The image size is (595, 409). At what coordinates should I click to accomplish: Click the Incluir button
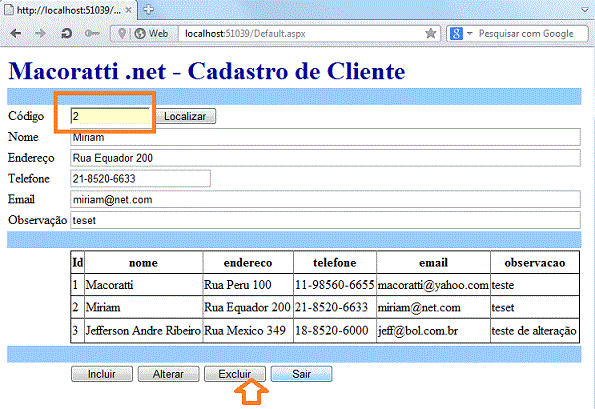click(x=102, y=374)
